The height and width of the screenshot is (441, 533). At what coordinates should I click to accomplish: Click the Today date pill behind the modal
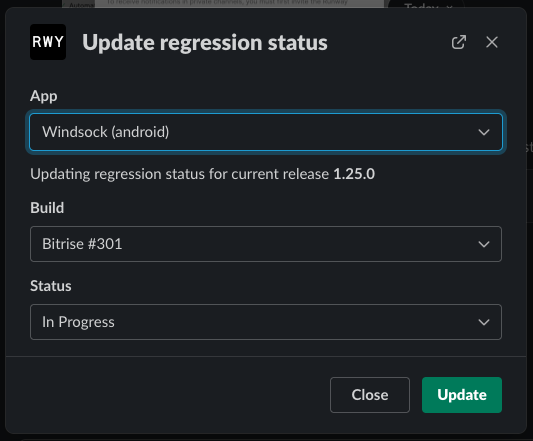pos(427,4)
